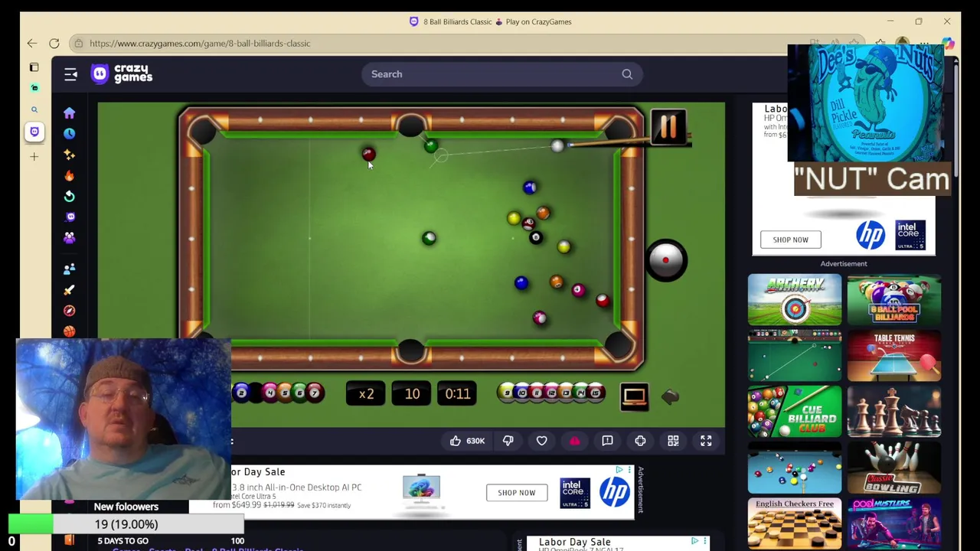Click into the CrazyGames Search field

[x=501, y=74]
